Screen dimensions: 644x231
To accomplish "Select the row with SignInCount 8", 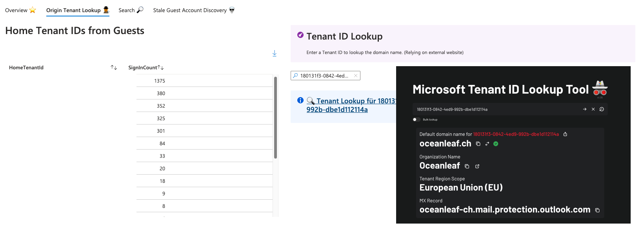I will click(204, 206).
